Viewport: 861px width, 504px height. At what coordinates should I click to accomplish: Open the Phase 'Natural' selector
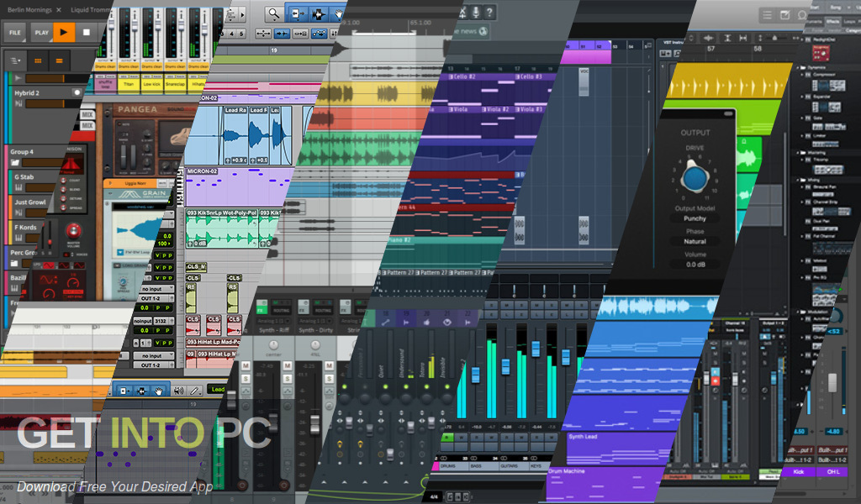tap(695, 241)
